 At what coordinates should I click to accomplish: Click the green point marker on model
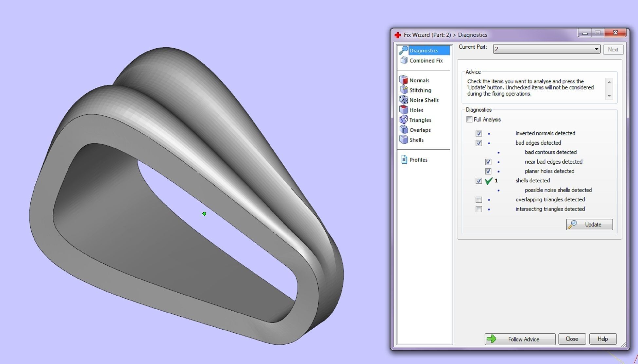[x=204, y=214]
